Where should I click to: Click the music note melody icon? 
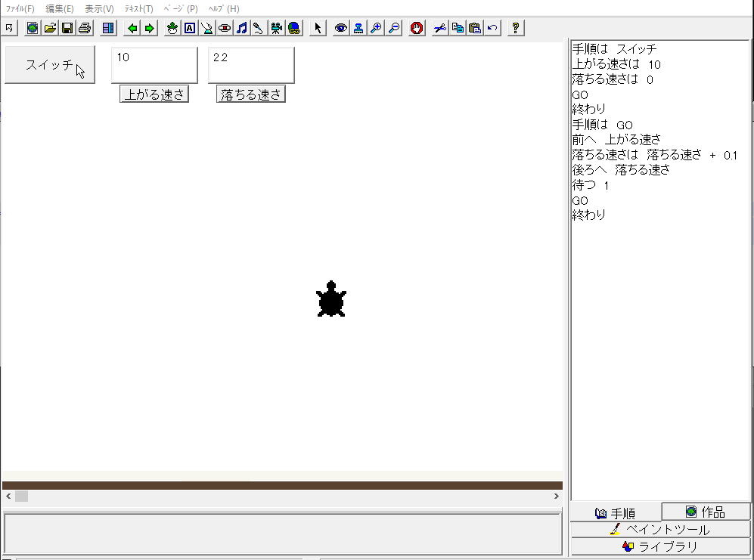(241, 28)
